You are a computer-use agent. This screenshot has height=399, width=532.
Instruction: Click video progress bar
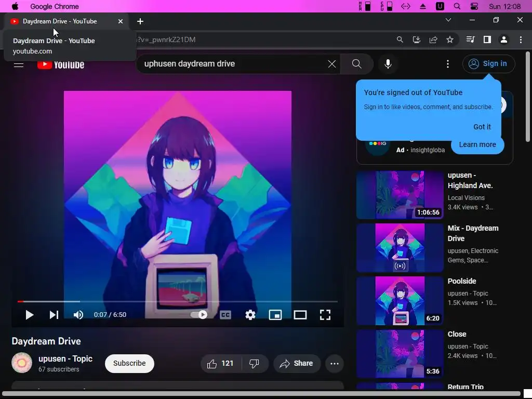tap(178, 301)
